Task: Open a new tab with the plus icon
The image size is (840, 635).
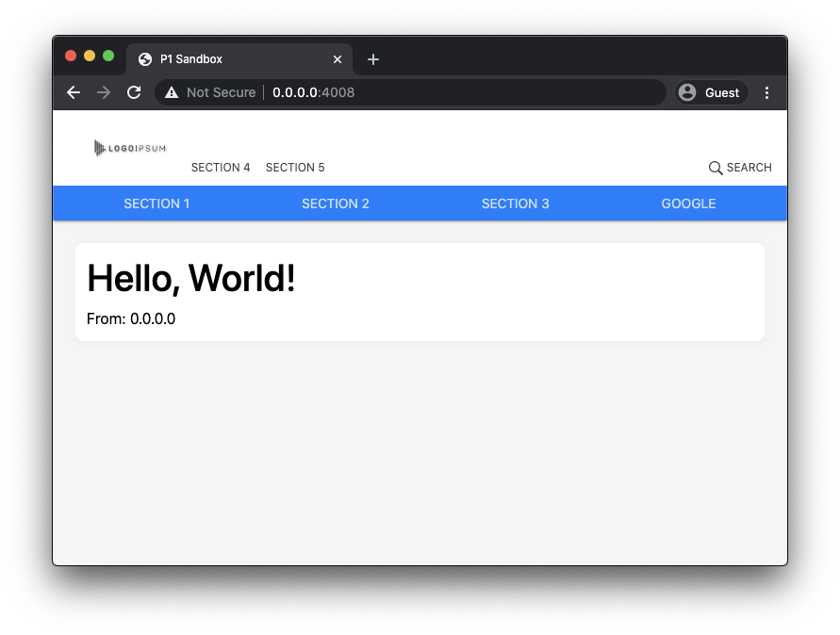Action: click(373, 59)
